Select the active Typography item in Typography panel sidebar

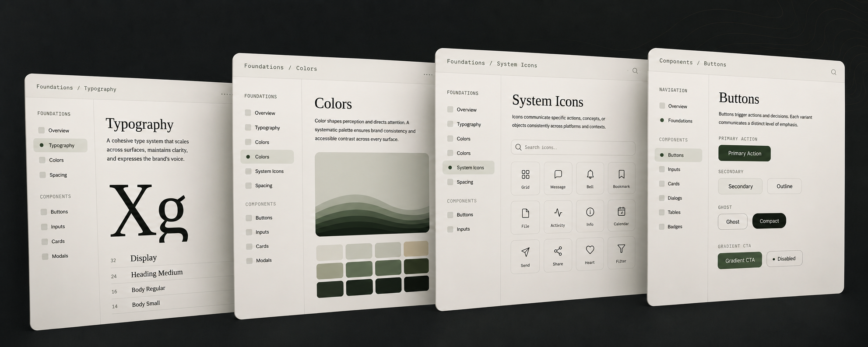pyautogui.click(x=60, y=145)
